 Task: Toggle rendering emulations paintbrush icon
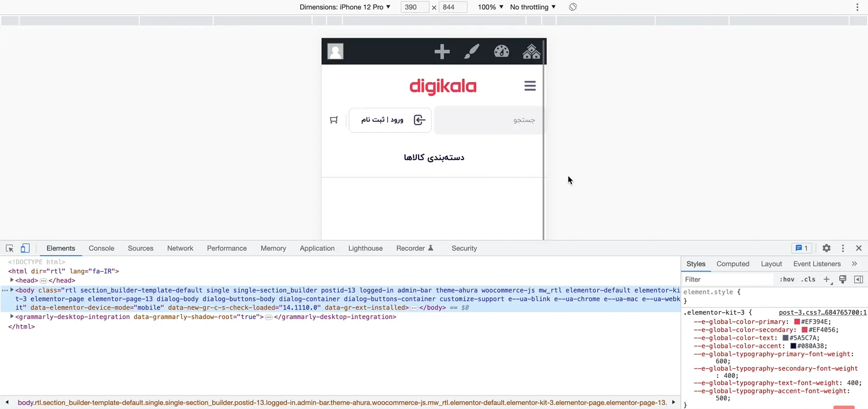(x=843, y=279)
